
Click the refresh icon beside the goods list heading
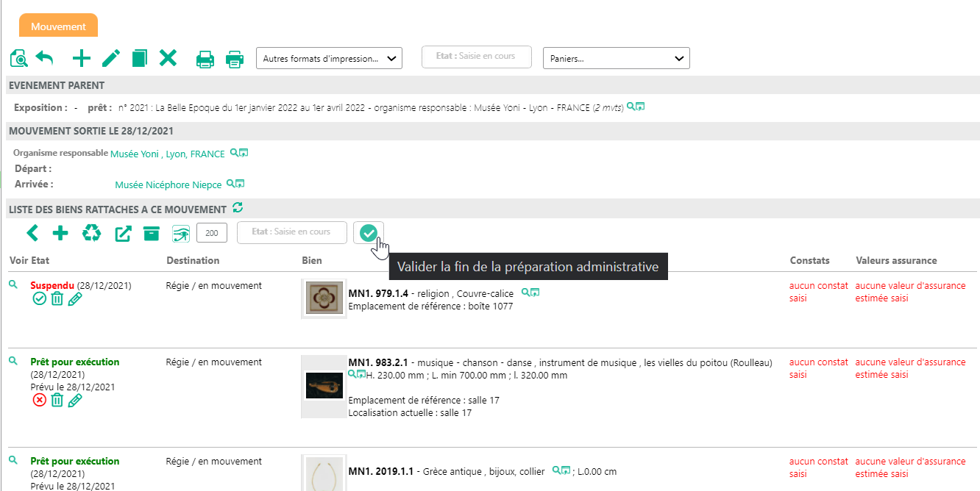pyautogui.click(x=237, y=209)
